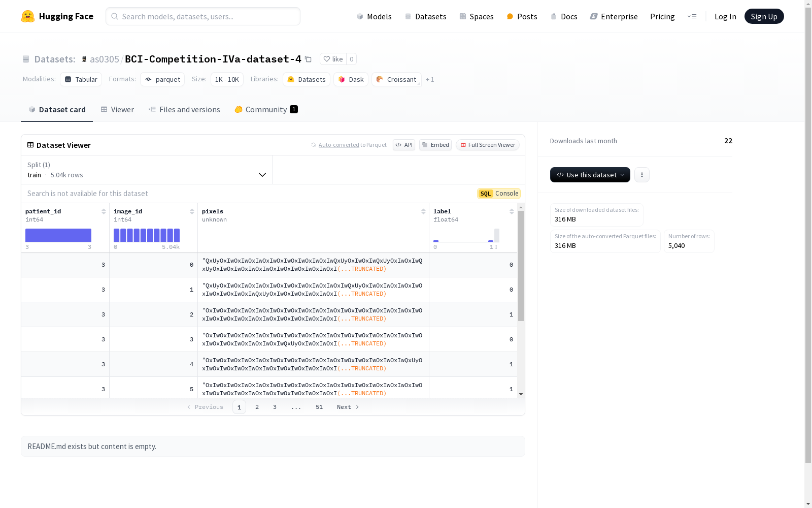Open the Datasets breadcrumb link
Image resolution: width=812 pixels, height=508 pixels.
coord(55,59)
